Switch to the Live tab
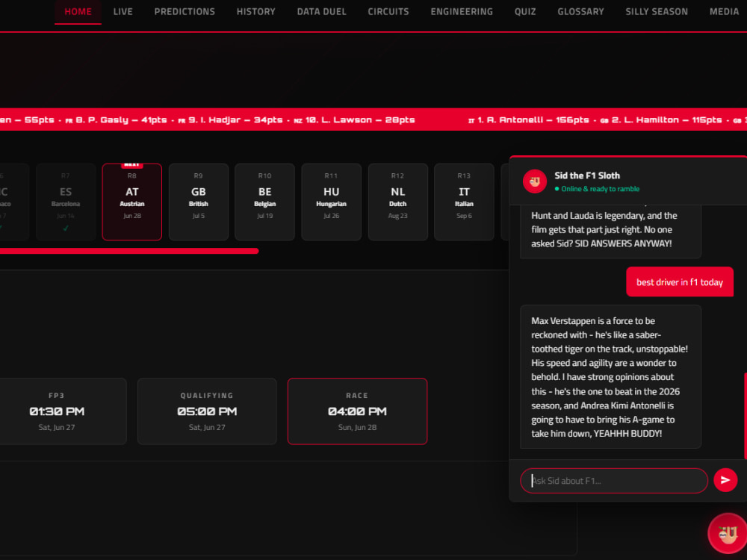Image resolution: width=747 pixels, height=560 pixels. coord(123,11)
